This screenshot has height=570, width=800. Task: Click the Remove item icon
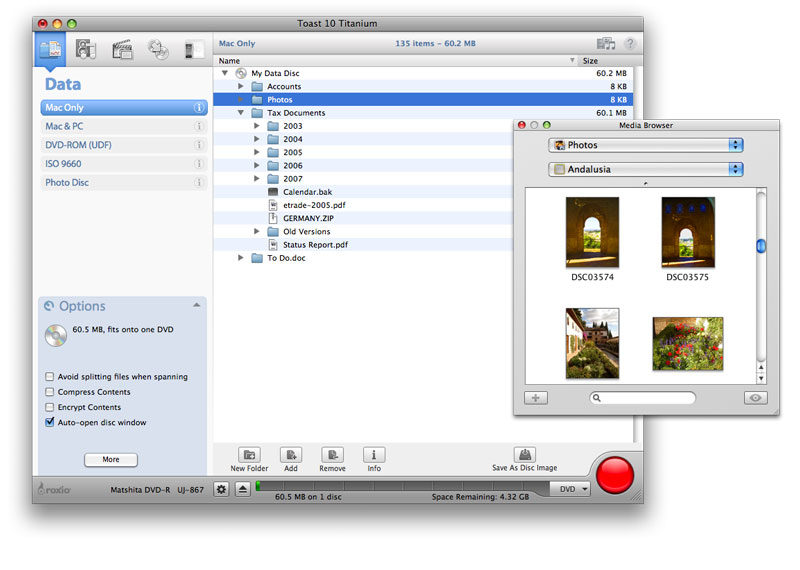coord(332,455)
